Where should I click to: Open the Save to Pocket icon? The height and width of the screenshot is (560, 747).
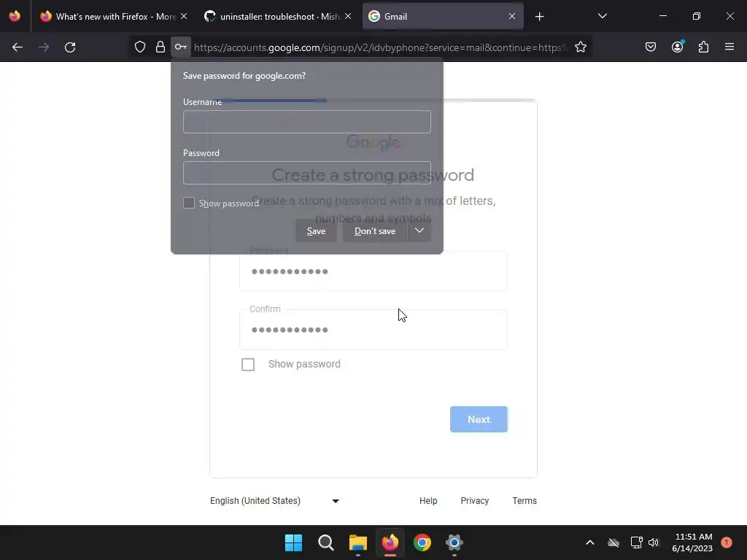650,47
